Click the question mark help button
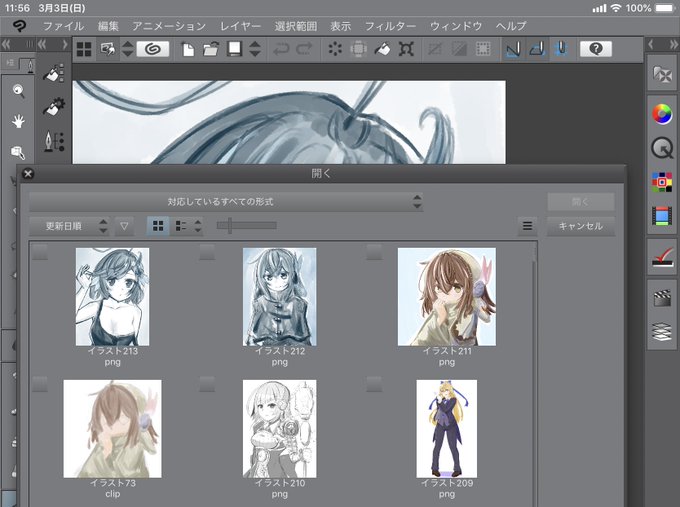The image size is (680, 507). coord(596,49)
